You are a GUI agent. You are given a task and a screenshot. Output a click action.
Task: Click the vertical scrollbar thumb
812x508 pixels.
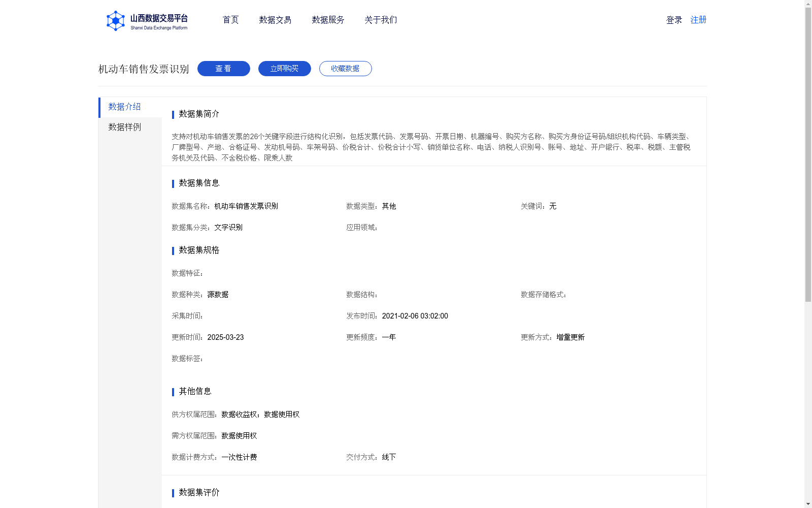click(x=808, y=155)
